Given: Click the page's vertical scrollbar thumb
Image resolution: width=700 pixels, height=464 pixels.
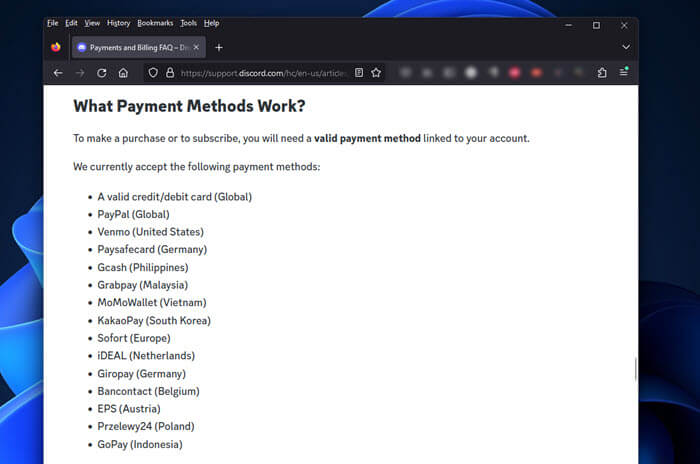Looking at the screenshot, I should pyautogui.click(x=636, y=369).
